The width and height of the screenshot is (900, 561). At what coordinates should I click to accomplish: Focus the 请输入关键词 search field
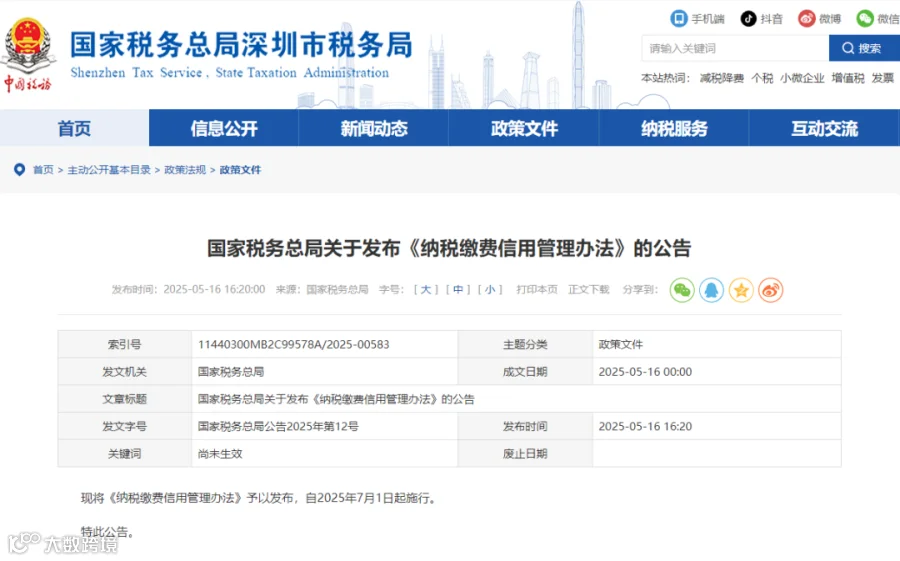pos(735,48)
